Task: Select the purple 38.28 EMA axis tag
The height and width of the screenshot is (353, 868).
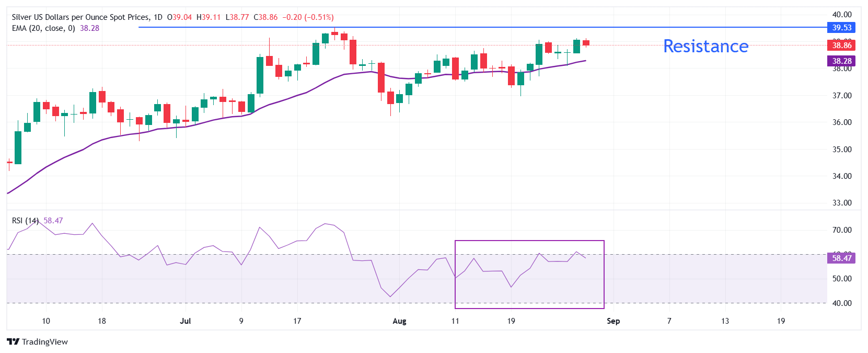Action: coord(841,61)
